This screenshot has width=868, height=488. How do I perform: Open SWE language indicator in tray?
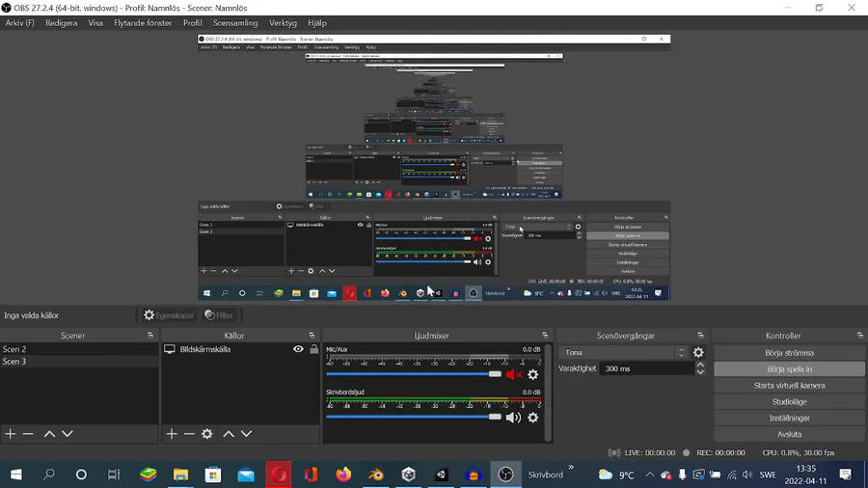click(x=768, y=474)
